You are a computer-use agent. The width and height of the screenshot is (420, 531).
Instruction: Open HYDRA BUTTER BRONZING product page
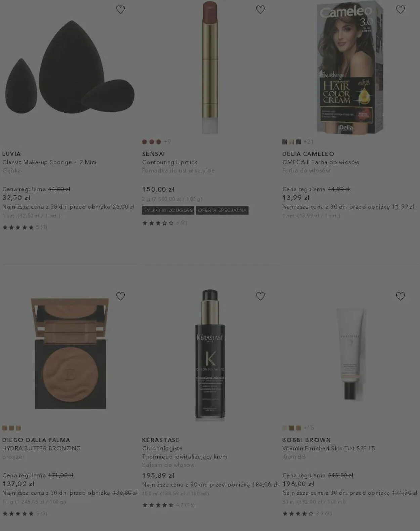pos(41,448)
